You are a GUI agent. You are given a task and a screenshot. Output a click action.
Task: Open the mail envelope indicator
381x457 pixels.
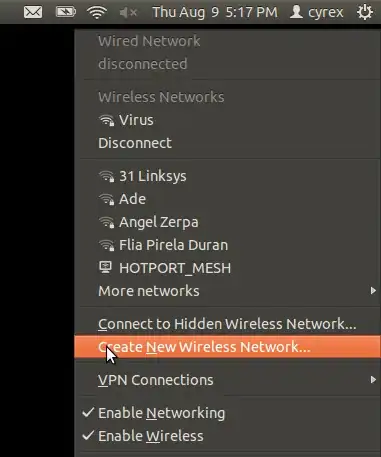[x=33, y=13]
